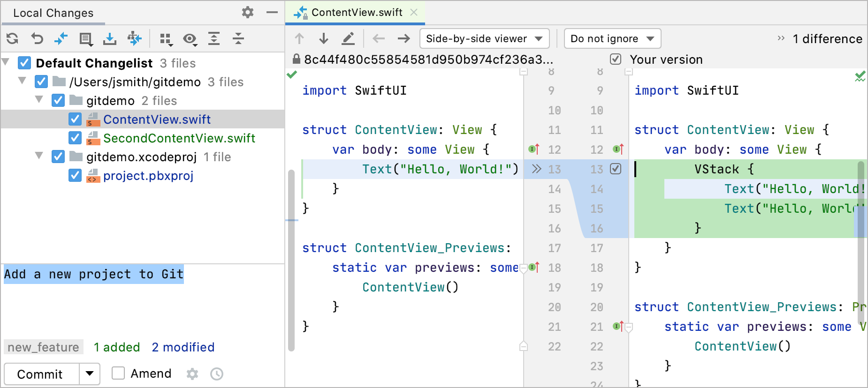The height and width of the screenshot is (388, 868).
Task: Open commit options gear icon
Action: coord(192,374)
